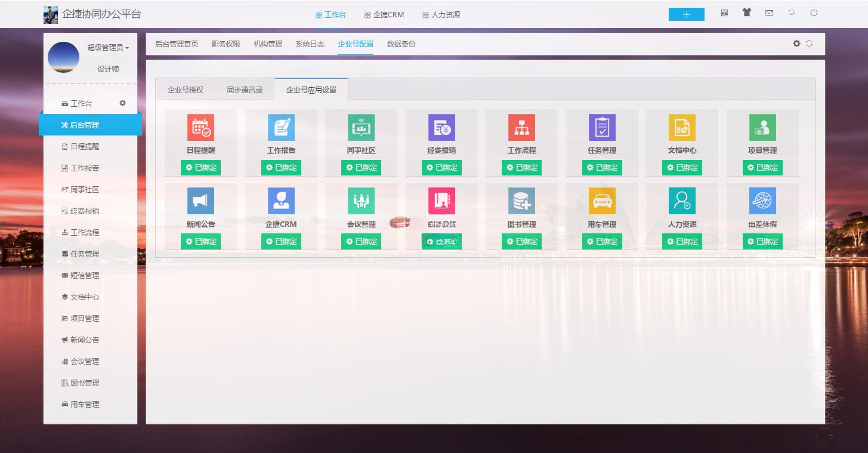Select the 企捷CRM app icon
Image resolution: width=868 pixels, height=453 pixels.
280,201
